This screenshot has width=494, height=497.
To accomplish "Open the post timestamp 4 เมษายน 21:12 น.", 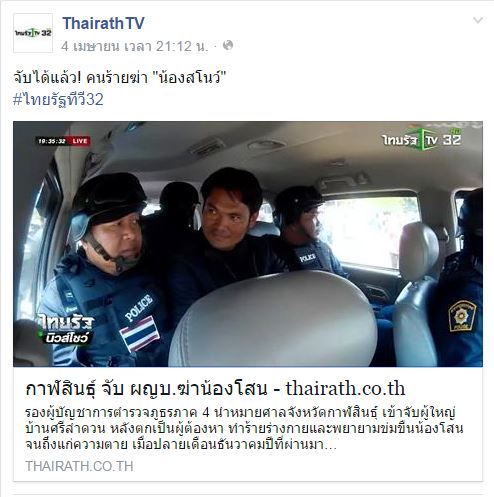I will click(135, 46).
